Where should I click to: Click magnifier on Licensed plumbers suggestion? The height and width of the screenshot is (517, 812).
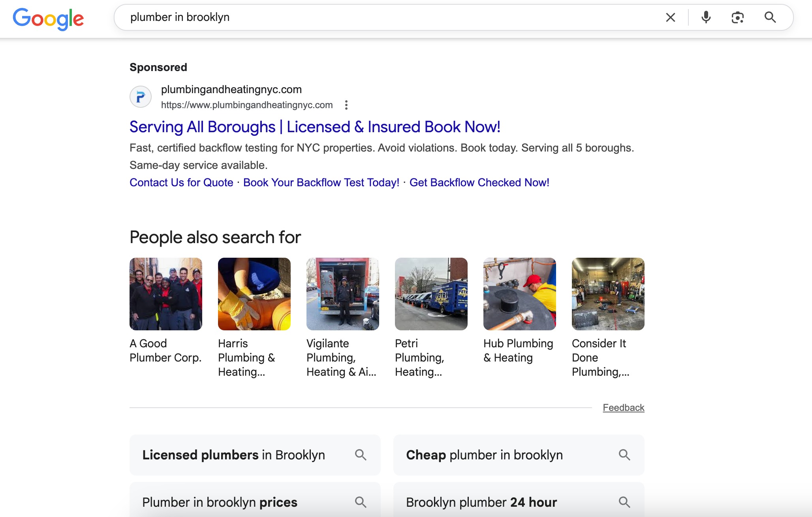360,455
